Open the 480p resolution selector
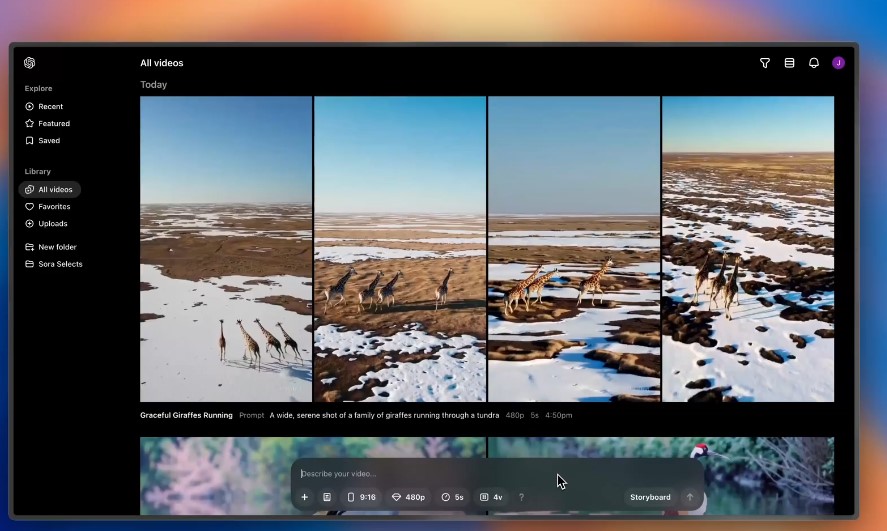 [408, 497]
